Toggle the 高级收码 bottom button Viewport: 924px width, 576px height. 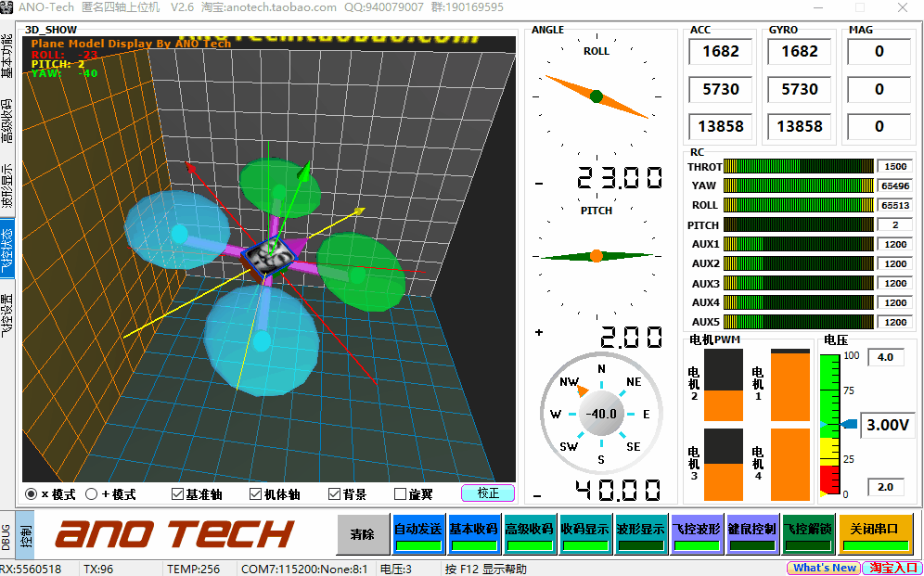[x=529, y=534]
